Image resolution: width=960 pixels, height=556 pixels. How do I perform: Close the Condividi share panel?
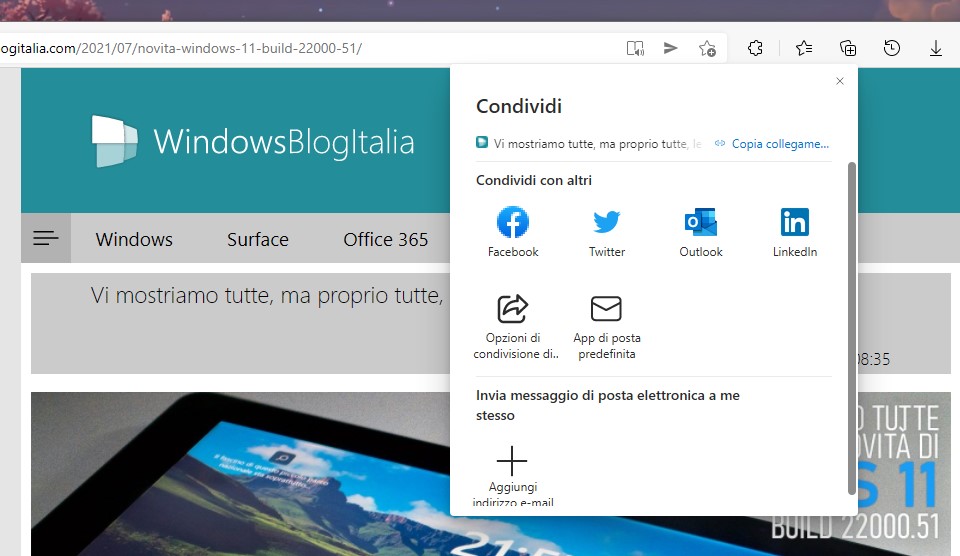tap(840, 81)
